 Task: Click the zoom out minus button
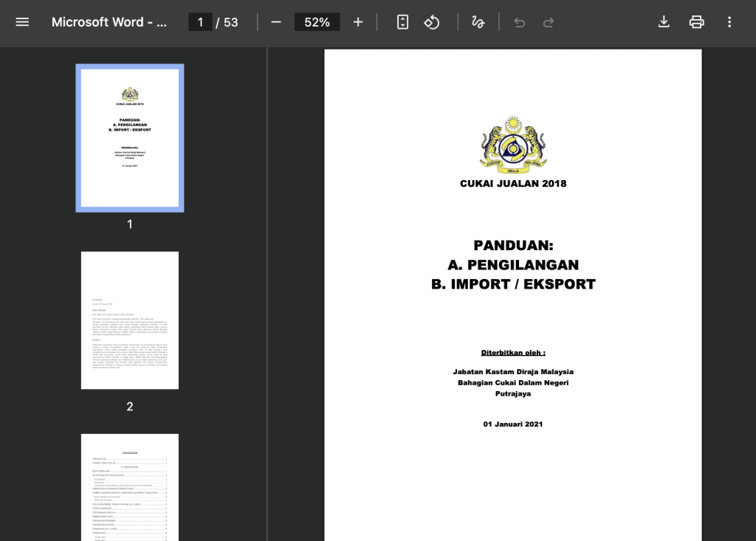click(x=276, y=22)
